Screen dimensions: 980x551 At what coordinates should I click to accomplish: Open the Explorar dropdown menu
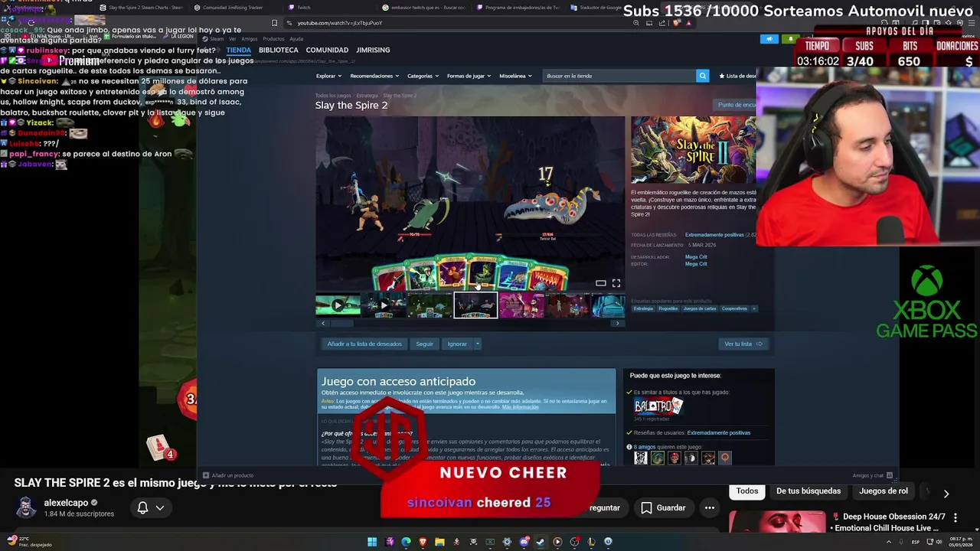329,76
